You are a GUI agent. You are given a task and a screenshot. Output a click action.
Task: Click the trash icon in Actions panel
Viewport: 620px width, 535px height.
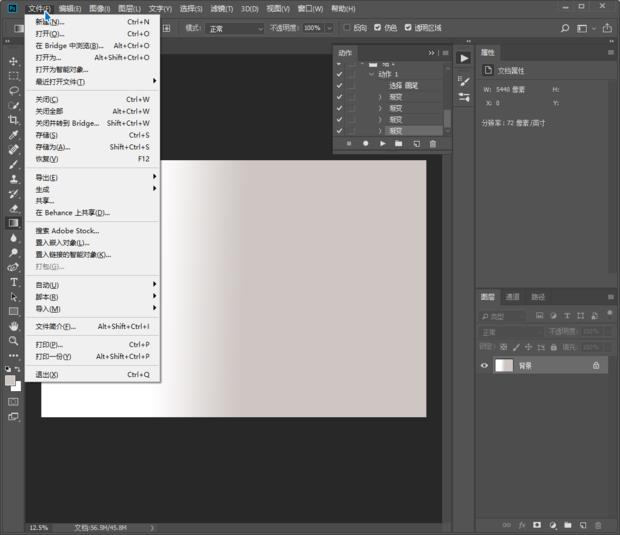click(x=433, y=144)
